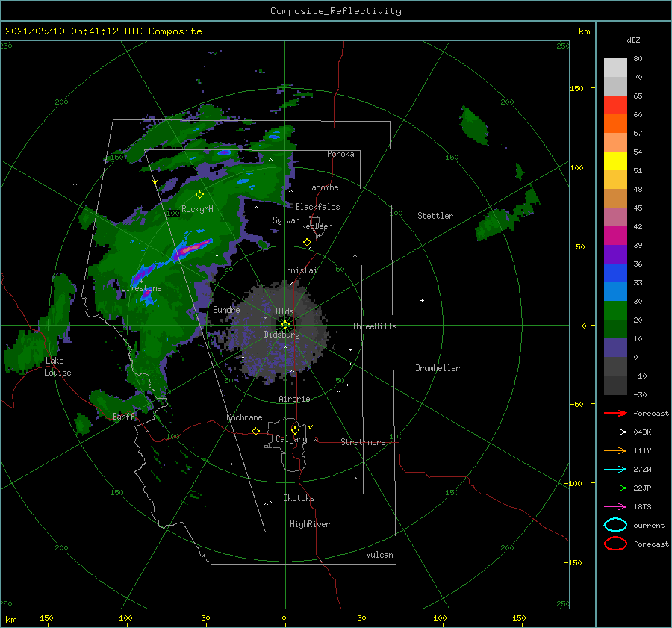Click the yellow diamond marker inside Calgary

[295, 430]
